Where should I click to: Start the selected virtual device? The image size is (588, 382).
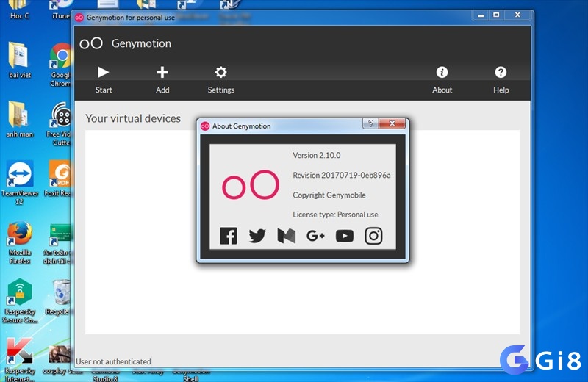(x=103, y=79)
